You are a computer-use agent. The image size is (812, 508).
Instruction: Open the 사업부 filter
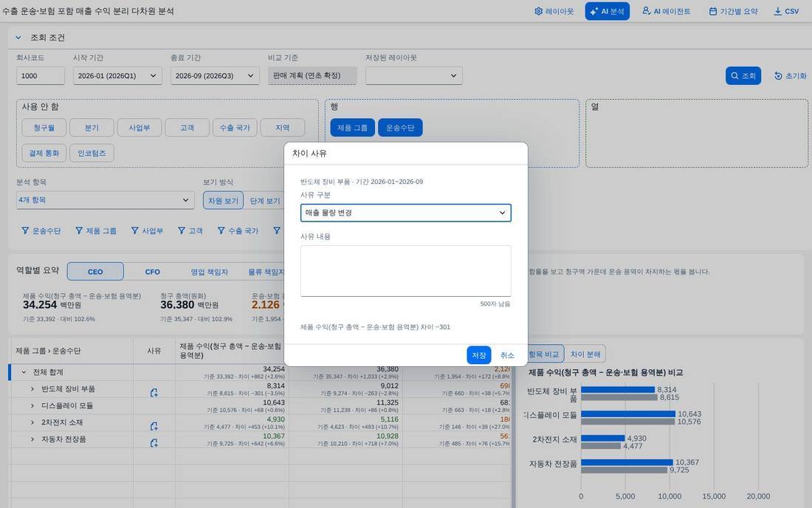tap(147, 230)
